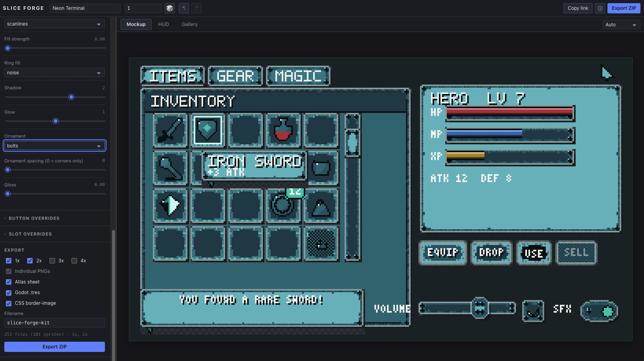
Task: Click the Copy link button
Action: (578, 8)
